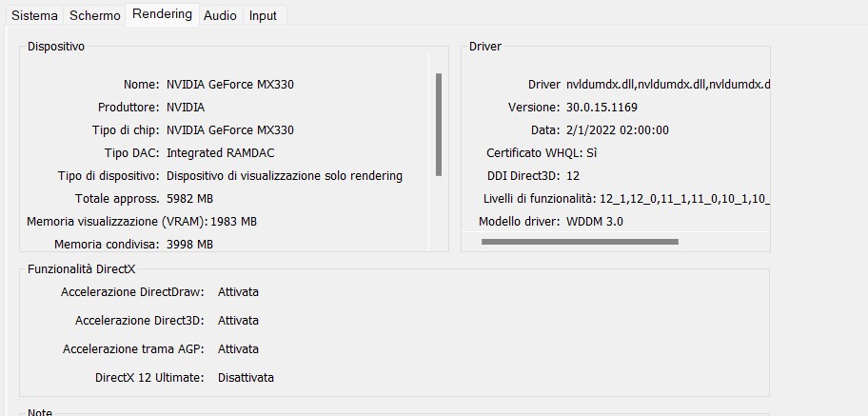This screenshot has height=416, width=868.
Task: Click the Totale appross. label
Action: (117, 199)
